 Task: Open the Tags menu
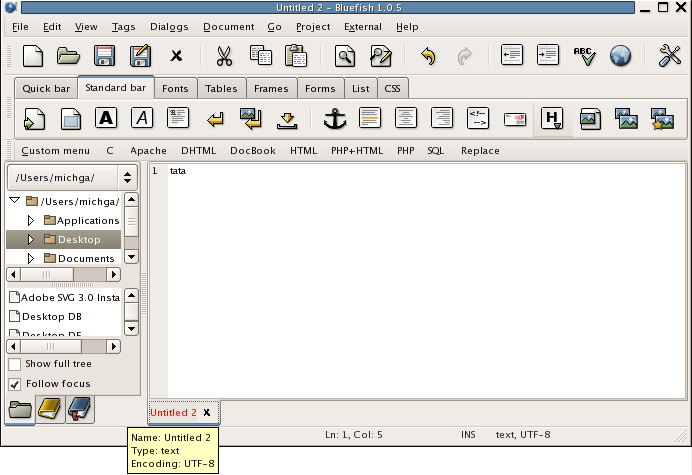[124, 27]
